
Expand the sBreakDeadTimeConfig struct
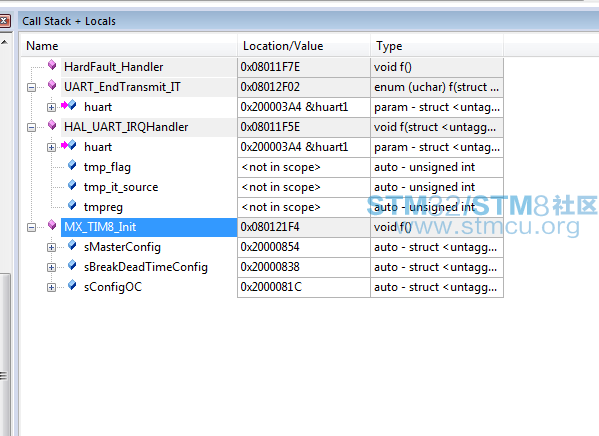(52, 267)
